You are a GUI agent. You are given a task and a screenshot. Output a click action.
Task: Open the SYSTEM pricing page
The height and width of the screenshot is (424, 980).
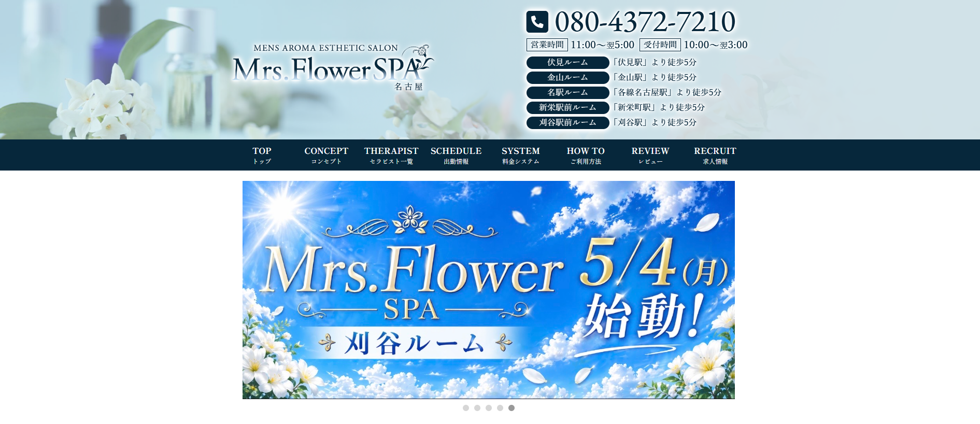(521, 155)
